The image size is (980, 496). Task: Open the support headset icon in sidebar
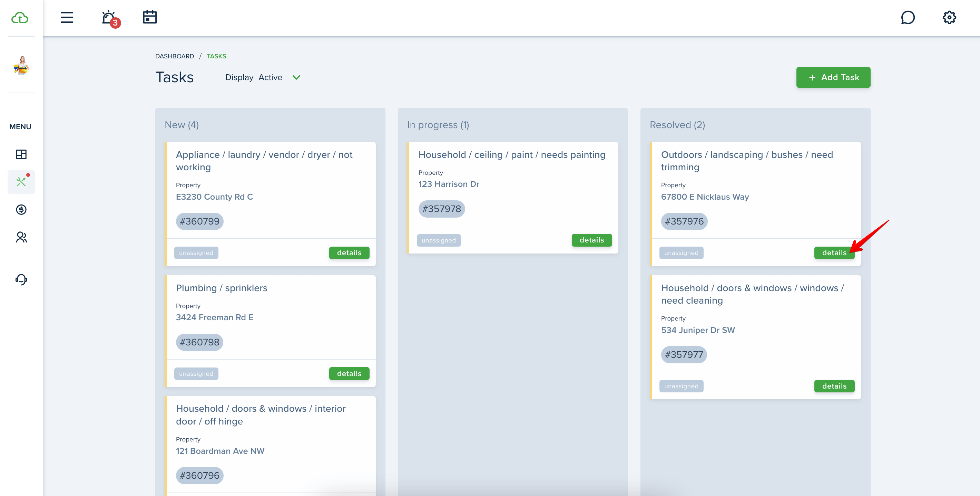21,279
